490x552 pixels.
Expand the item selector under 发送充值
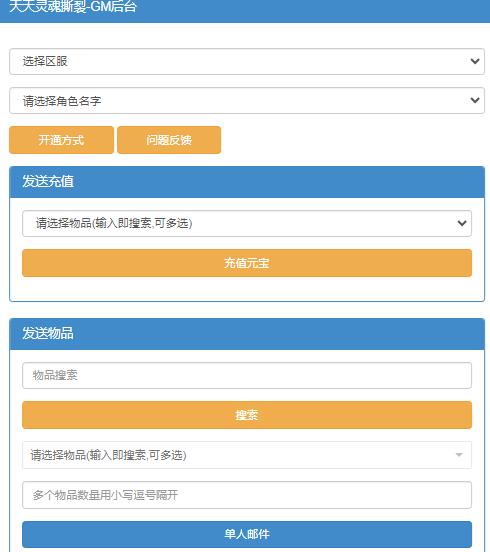pyautogui.click(x=247, y=224)
